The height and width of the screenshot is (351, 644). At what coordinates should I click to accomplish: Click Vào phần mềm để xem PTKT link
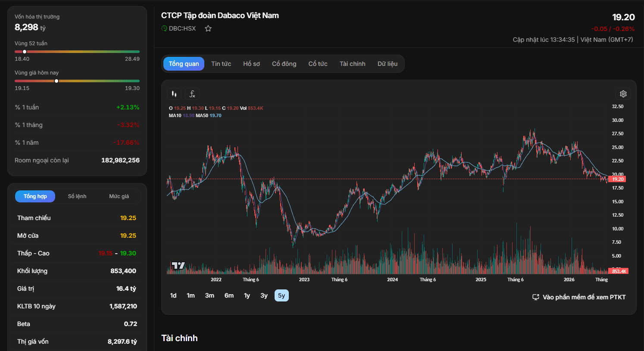point(584,297)
